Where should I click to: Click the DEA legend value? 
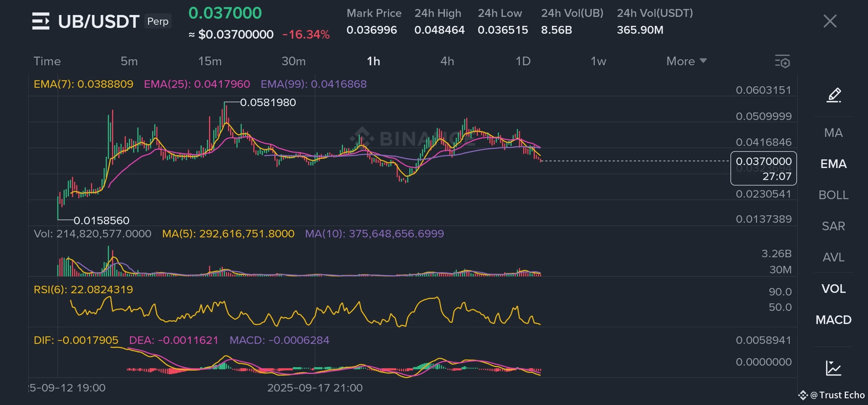174,340
